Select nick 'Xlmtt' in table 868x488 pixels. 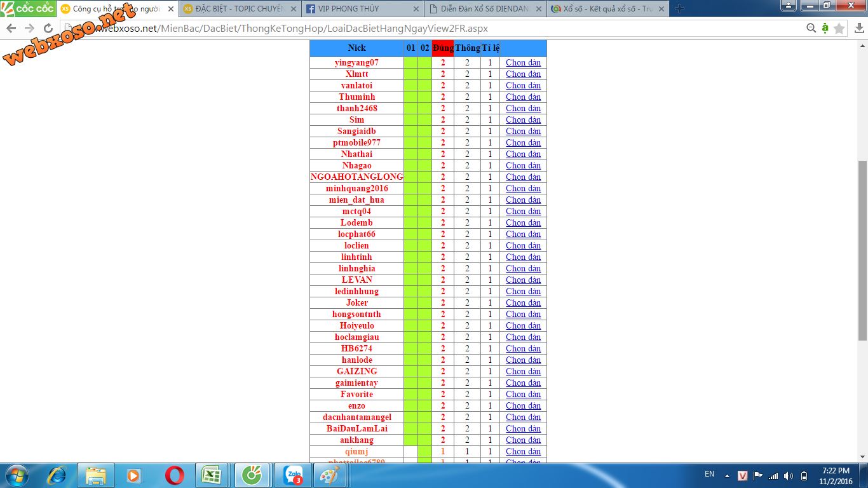tap(356, 74)
